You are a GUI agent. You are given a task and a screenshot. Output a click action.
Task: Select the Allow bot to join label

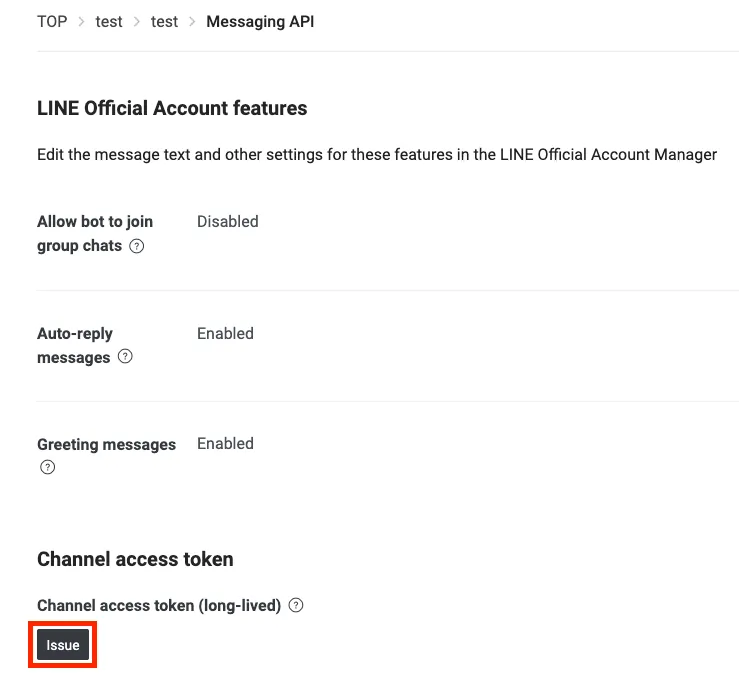point(94,222)
